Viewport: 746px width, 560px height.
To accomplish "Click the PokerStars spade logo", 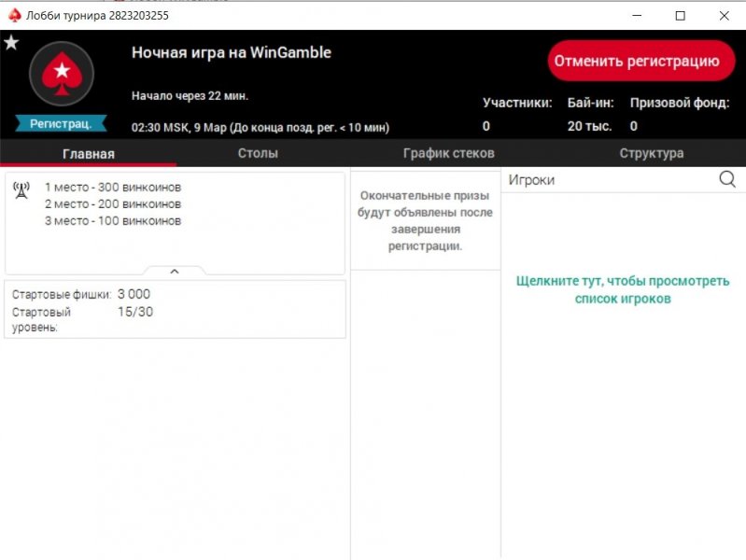I will [62, 73].
